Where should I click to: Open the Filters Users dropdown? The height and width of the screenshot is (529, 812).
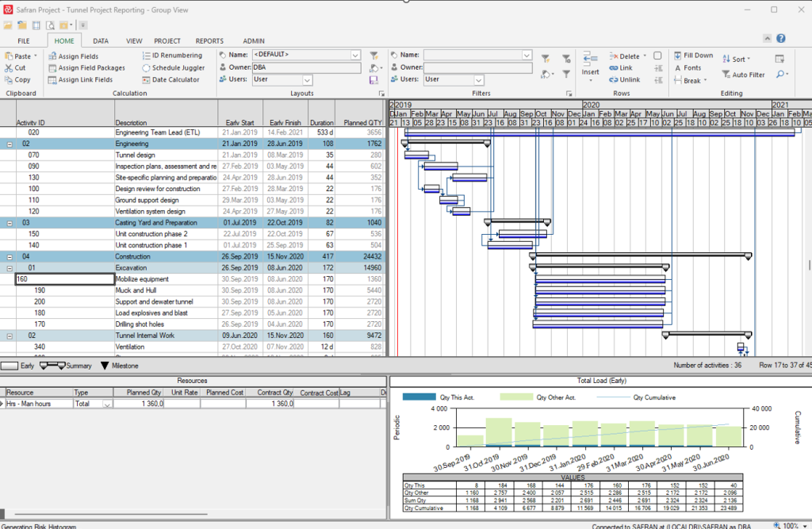tap(478, 80)
